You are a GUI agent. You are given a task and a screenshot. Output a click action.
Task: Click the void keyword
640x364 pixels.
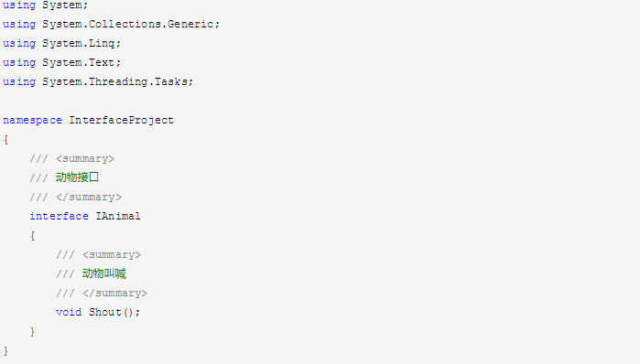[69, 312]
